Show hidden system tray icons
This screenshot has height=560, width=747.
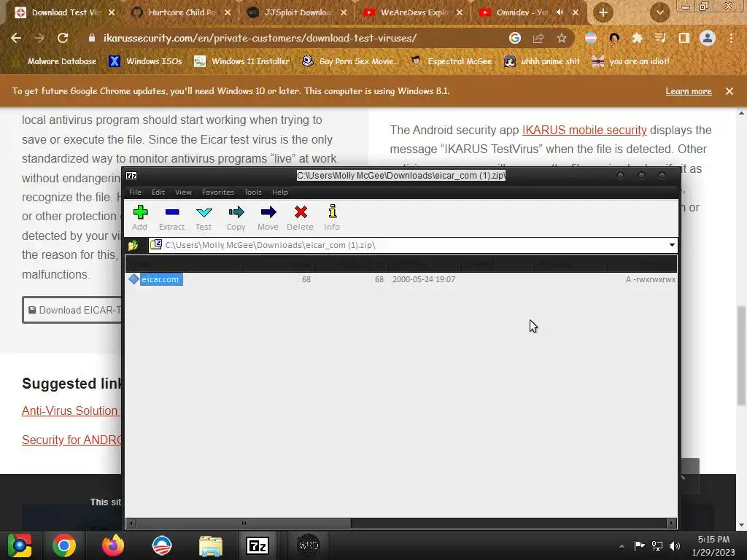coord(622,546)
